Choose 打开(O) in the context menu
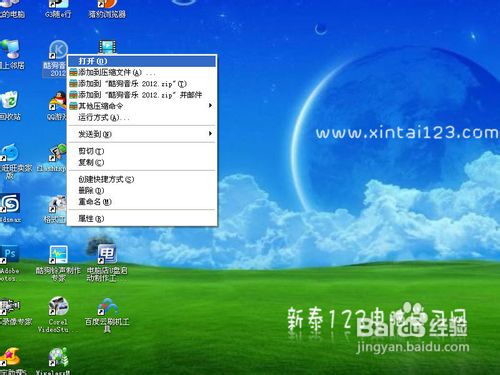This screenshot has height=375, width=500. pos(142,61)
